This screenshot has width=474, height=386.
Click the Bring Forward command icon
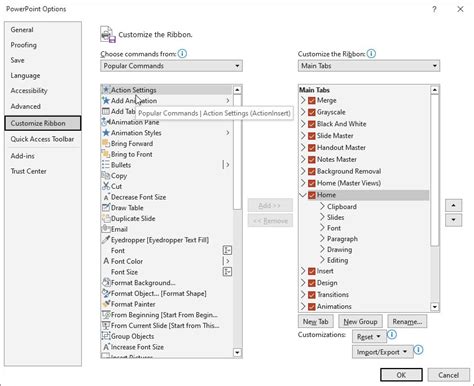click(106, 143)
